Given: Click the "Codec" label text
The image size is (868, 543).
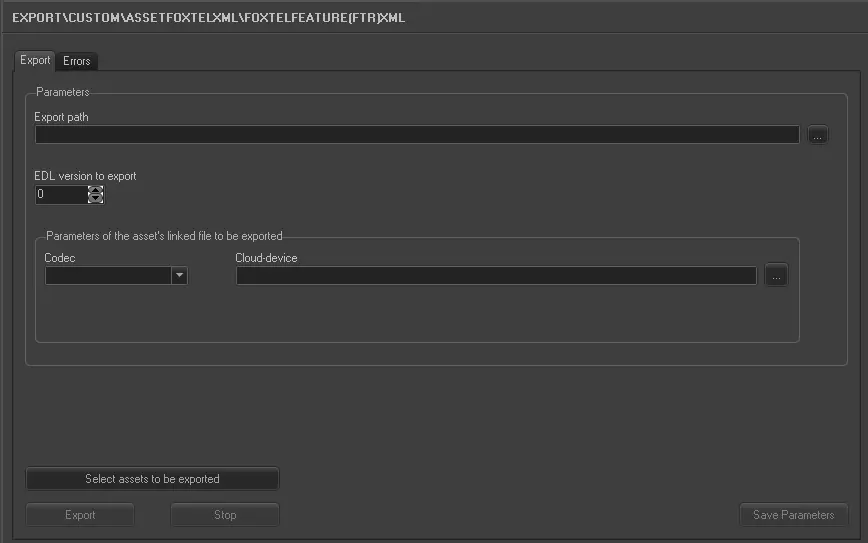Looking at the screenshot, I should pos(60,258).
